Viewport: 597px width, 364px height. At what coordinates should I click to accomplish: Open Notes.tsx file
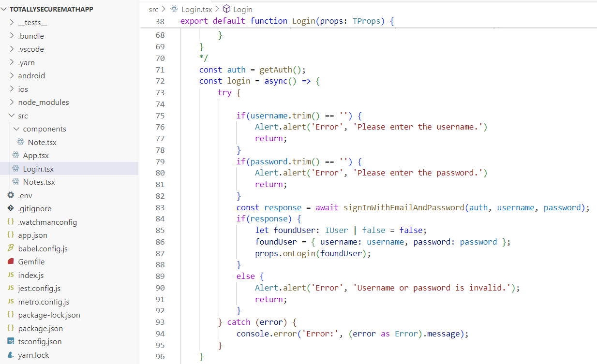tap(39, 182)
